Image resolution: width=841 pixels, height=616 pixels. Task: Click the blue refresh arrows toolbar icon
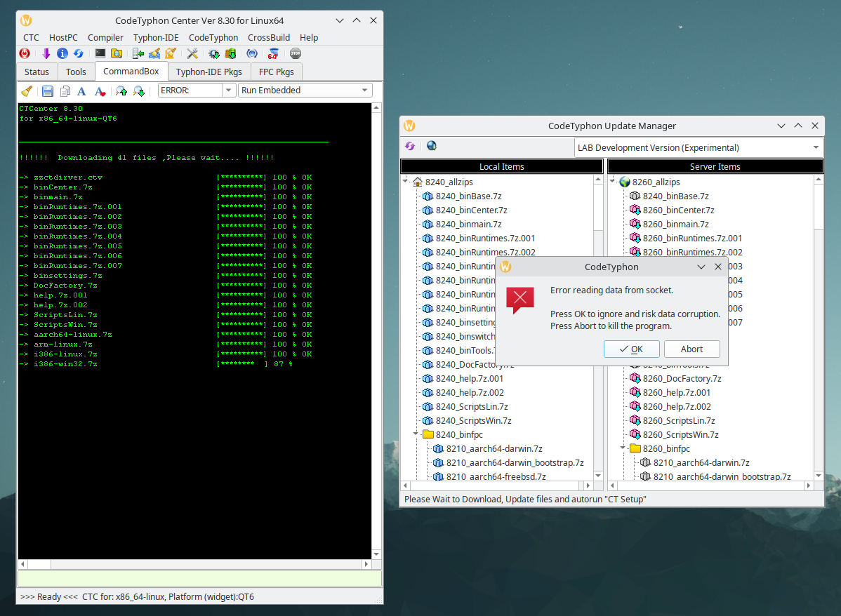click(x=79, y=53)
